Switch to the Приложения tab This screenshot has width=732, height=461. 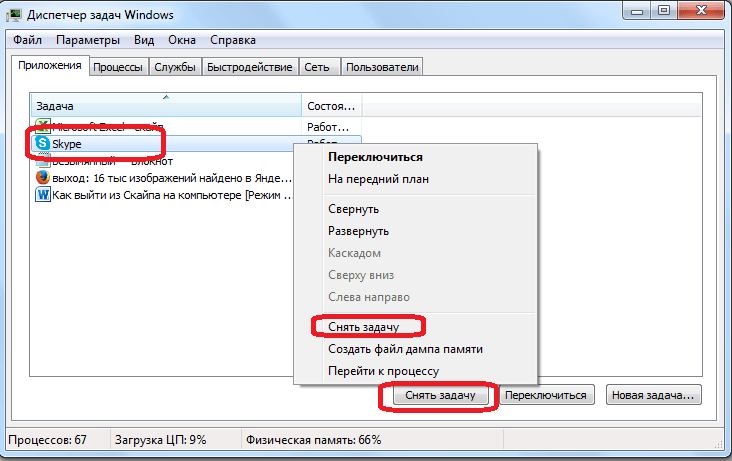pyautogui.click(x=50, y=65)
